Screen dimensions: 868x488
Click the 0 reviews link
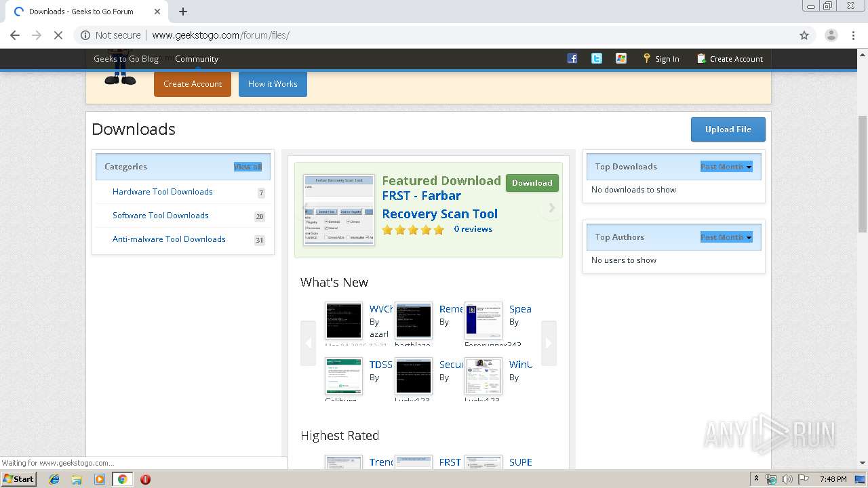point(473,229)
